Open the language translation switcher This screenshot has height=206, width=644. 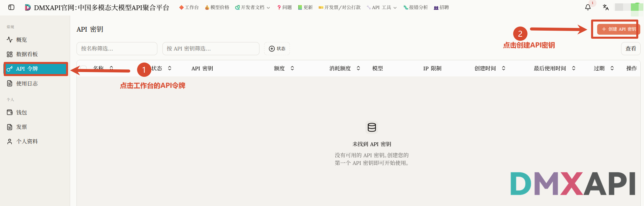pyautogui.click(x=606, y=7)
